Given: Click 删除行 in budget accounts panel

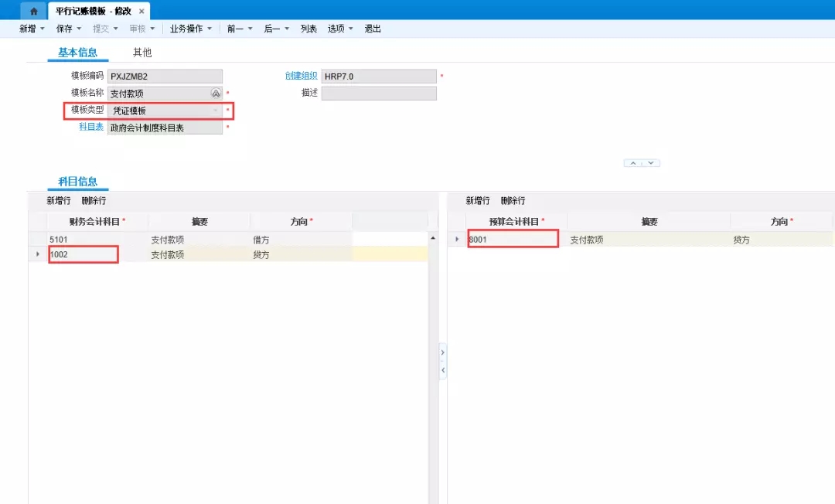Looking at the screenshot, I should click(x=513, y=201).
